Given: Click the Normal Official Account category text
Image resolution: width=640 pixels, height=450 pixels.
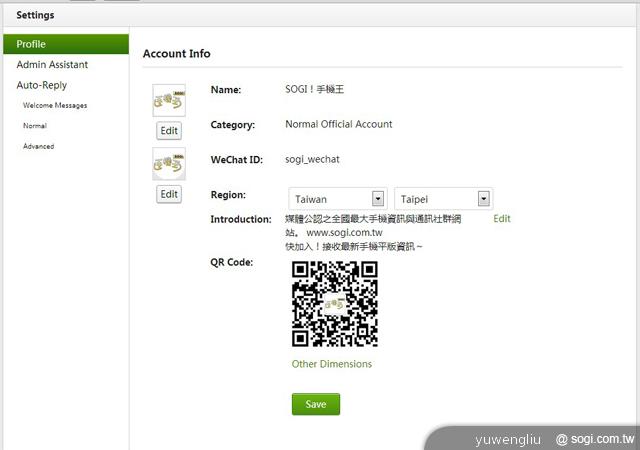Looking at the screenshot, I should [x=339, y=124].
